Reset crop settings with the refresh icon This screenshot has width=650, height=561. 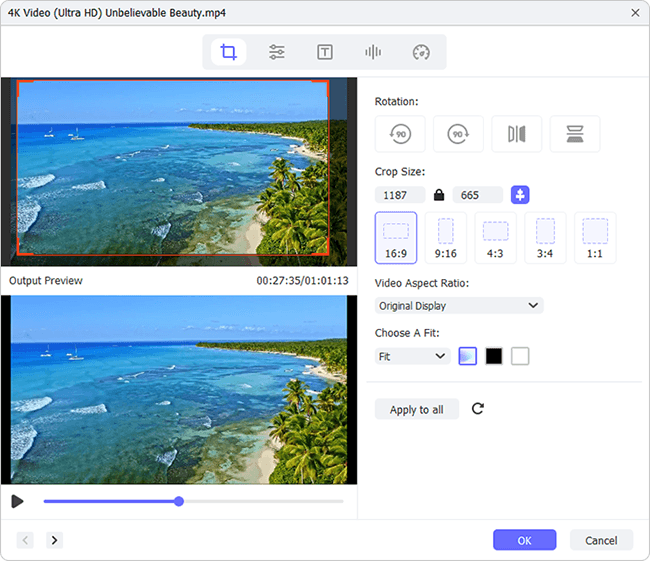[478, 409]
